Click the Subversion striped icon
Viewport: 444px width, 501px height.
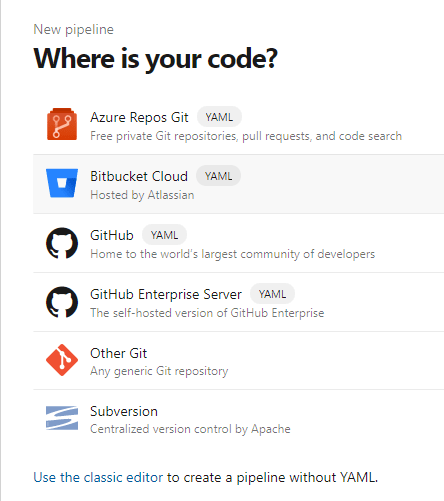[62, 418]
